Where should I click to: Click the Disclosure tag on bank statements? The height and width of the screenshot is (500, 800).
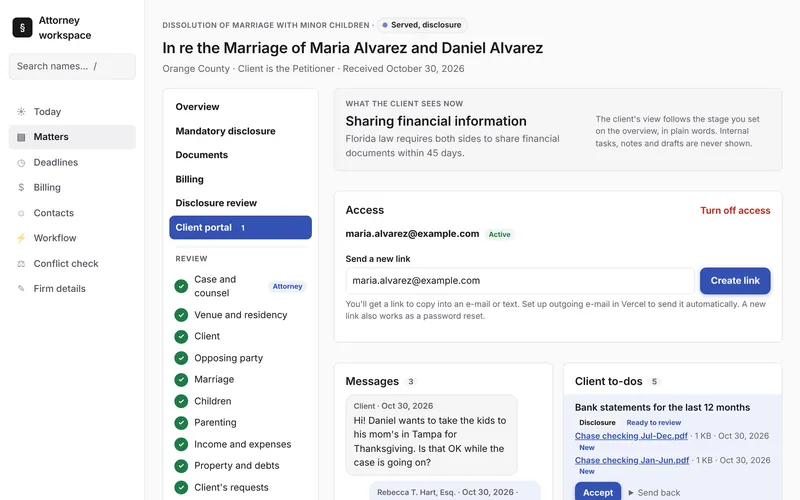[x=597, y=423]
